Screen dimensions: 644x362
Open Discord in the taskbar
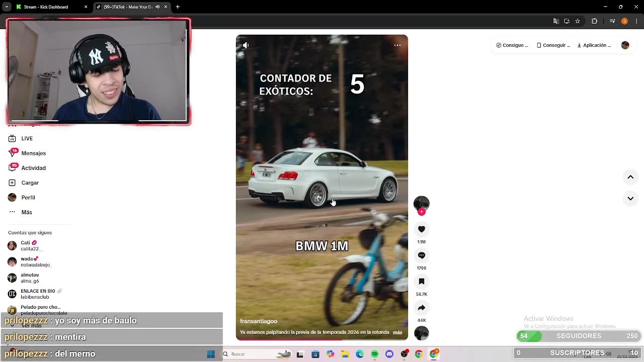(389, 354)
